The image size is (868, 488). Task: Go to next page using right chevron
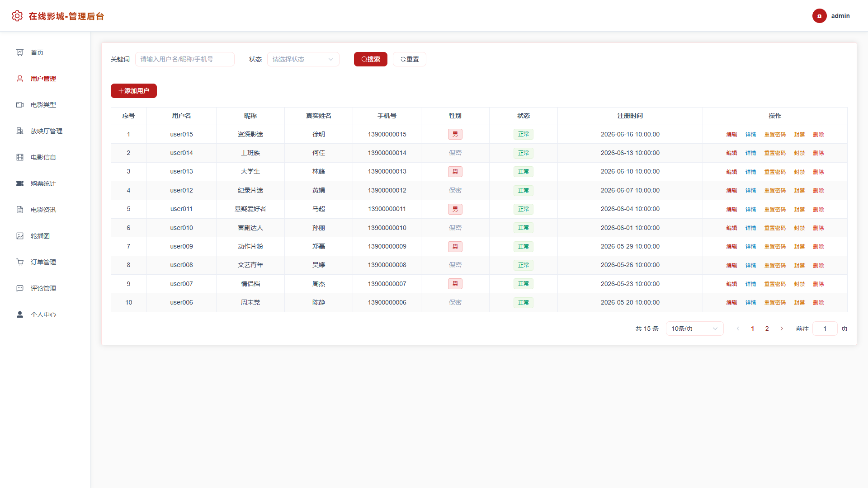pyautogui.click(x=782, y=328)
